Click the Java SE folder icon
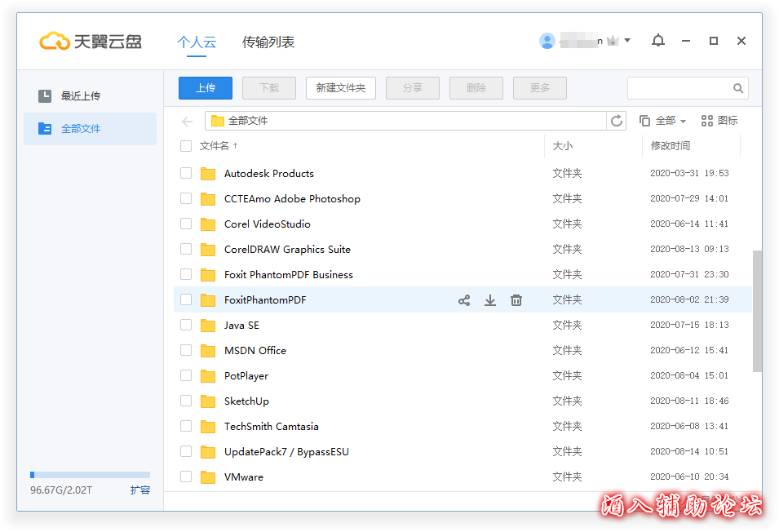 [x=208, y=326]
